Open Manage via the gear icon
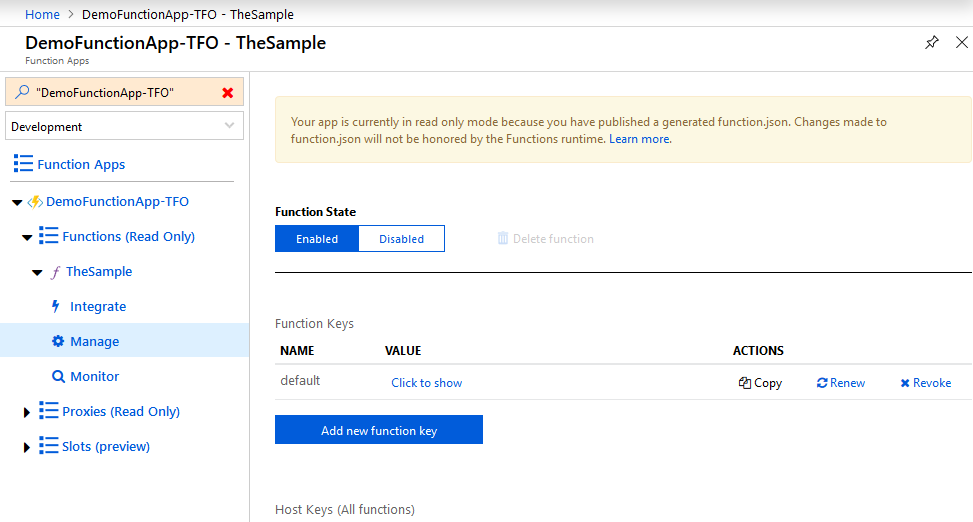This screenshot has height=522, width=973. (58, 342)
